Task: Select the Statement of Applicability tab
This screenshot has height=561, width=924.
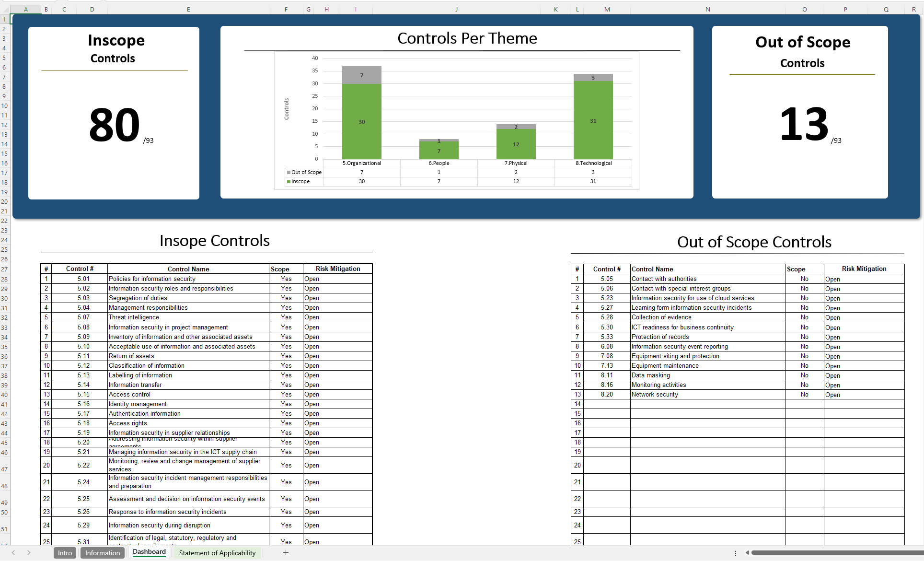Action: (218, 552)
